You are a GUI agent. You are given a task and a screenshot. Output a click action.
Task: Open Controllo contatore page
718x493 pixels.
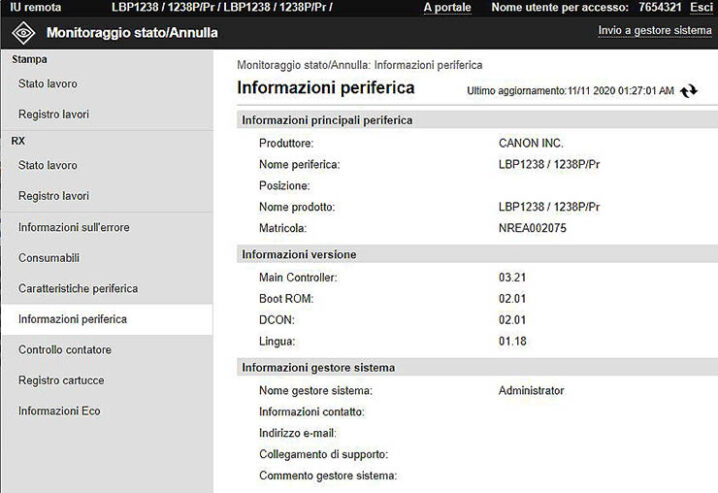(65, 350)
